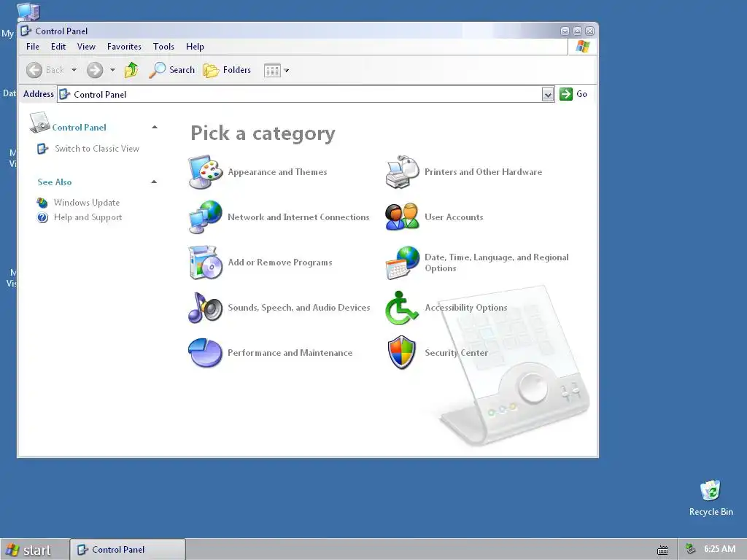Open the Help and Support link
The image size is (747, 560).
[x=88, y=217]
